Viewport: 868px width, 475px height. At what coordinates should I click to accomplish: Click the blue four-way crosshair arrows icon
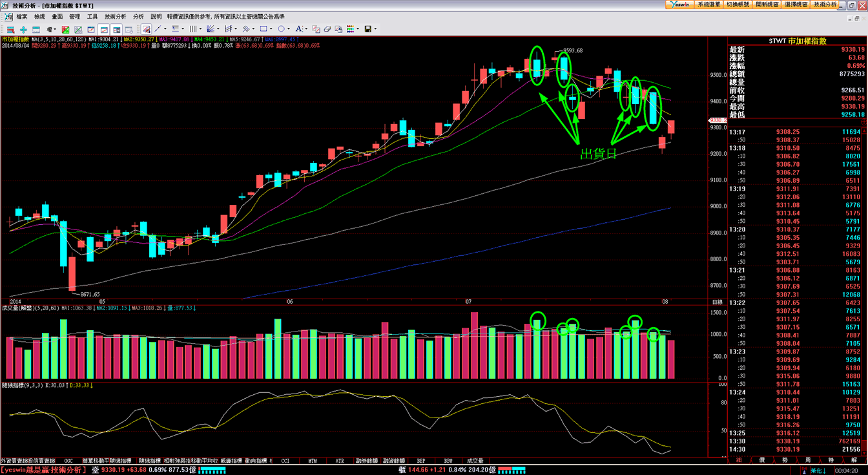[23, 29]
